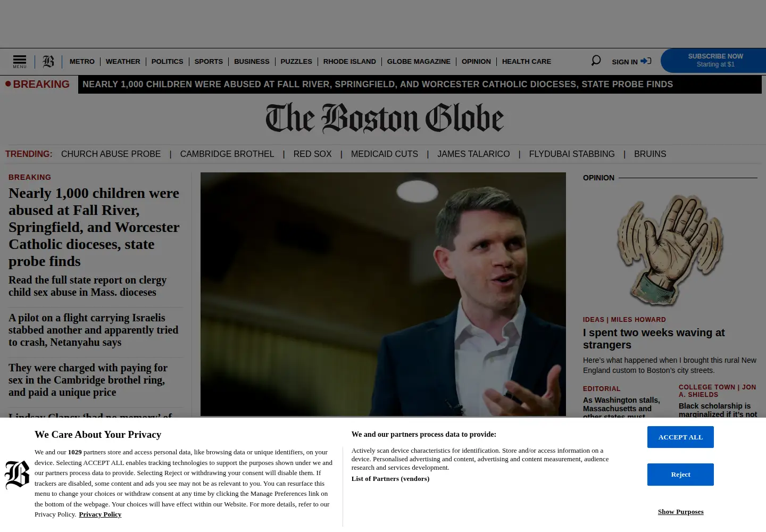
Task: Open the "As Washington stalls" editorial
Action: click(621, 408)
